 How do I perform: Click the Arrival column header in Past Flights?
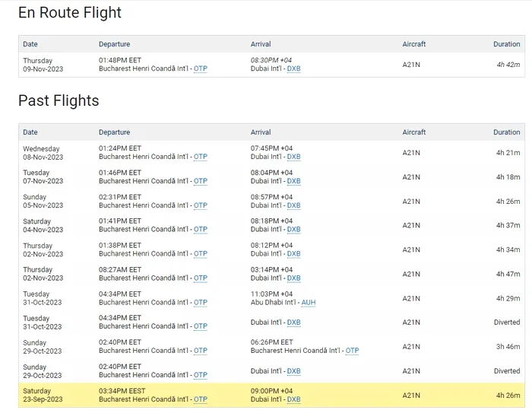pyautogui.click(x=261, y=132)
